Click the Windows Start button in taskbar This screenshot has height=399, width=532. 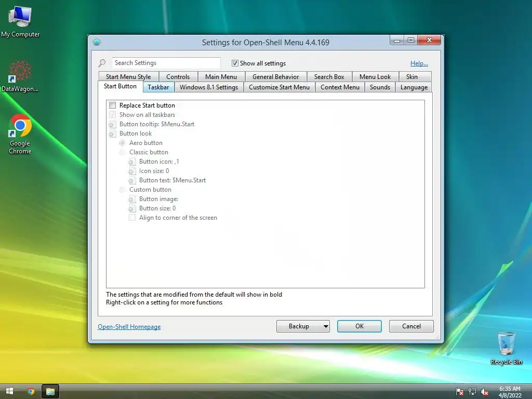click(9, 391)
